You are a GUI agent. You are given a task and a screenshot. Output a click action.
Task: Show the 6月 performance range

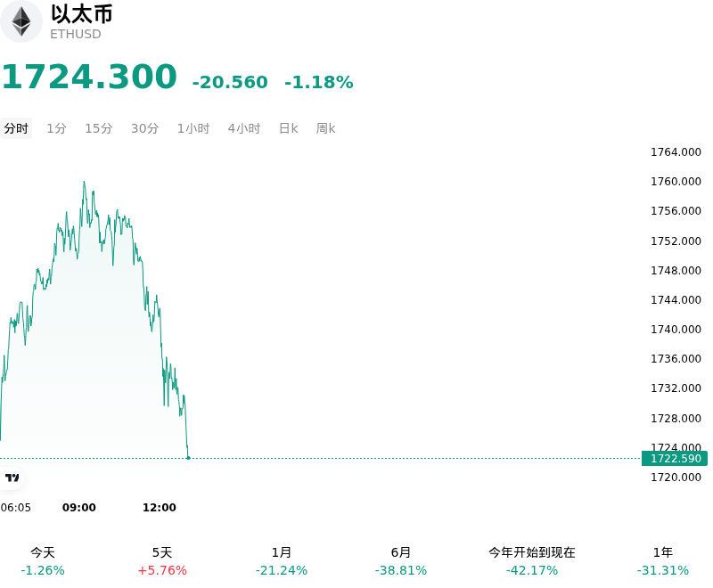(401, 561)
